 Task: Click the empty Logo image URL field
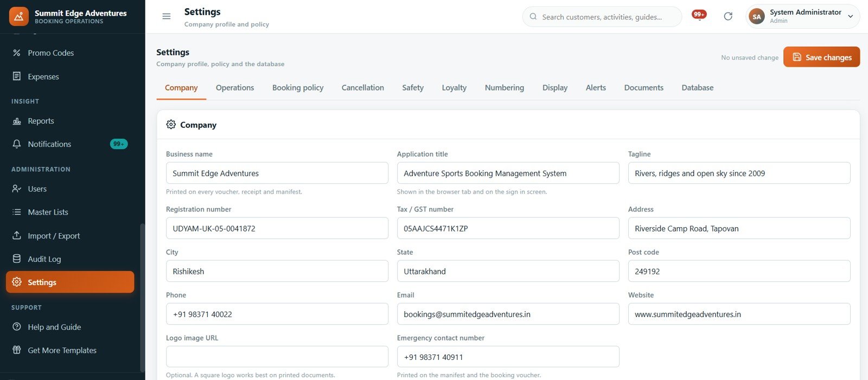(277, 357)
